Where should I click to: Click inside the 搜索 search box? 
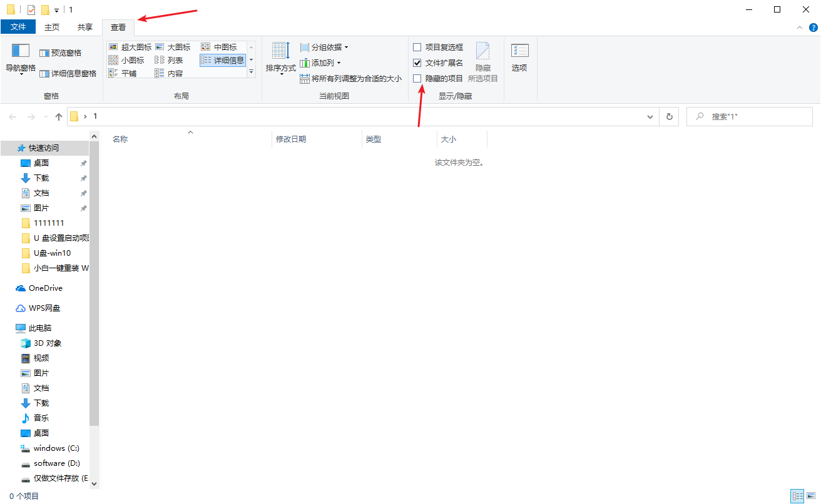pyautogui.click(x=751, y=116)
